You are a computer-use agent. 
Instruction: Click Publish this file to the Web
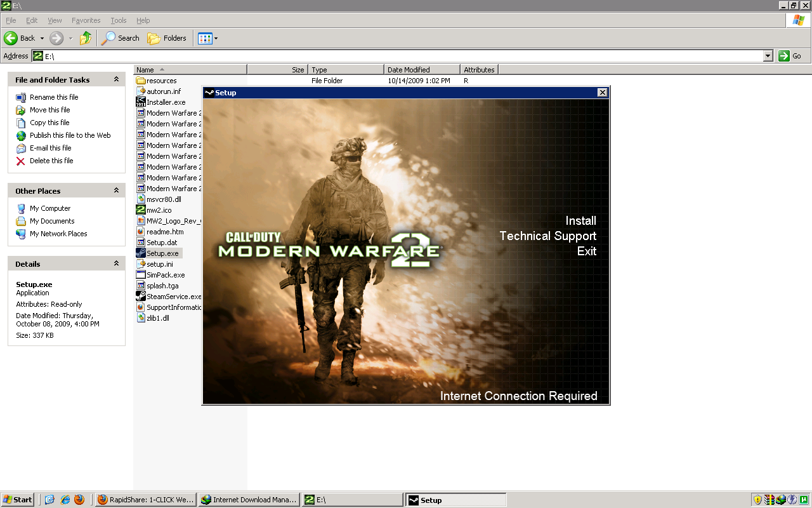click(x=70, y=135)
